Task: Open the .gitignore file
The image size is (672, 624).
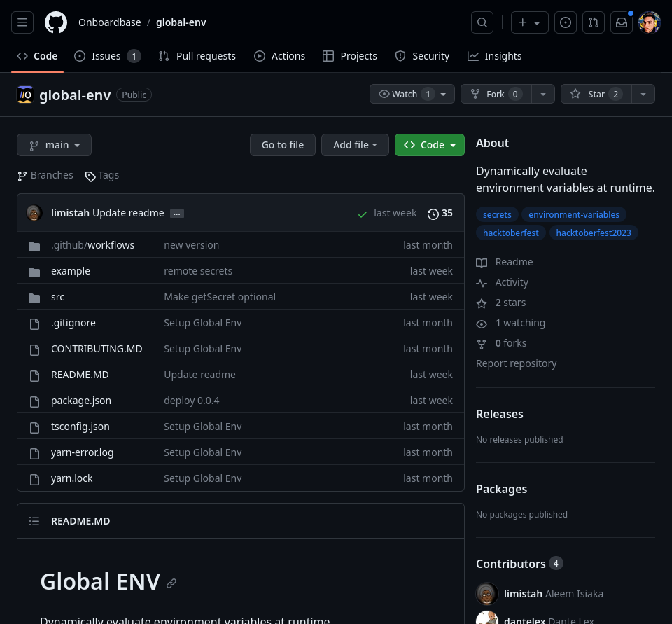Action: (x=73, y=323)
